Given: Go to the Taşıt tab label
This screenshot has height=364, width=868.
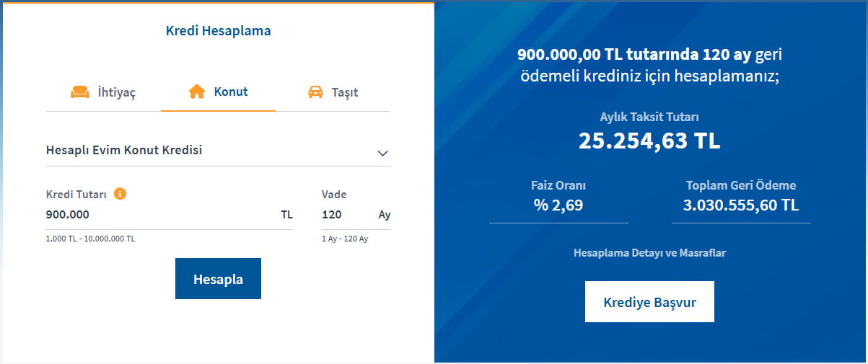Looking at the screenshot, I should [345, 93].
